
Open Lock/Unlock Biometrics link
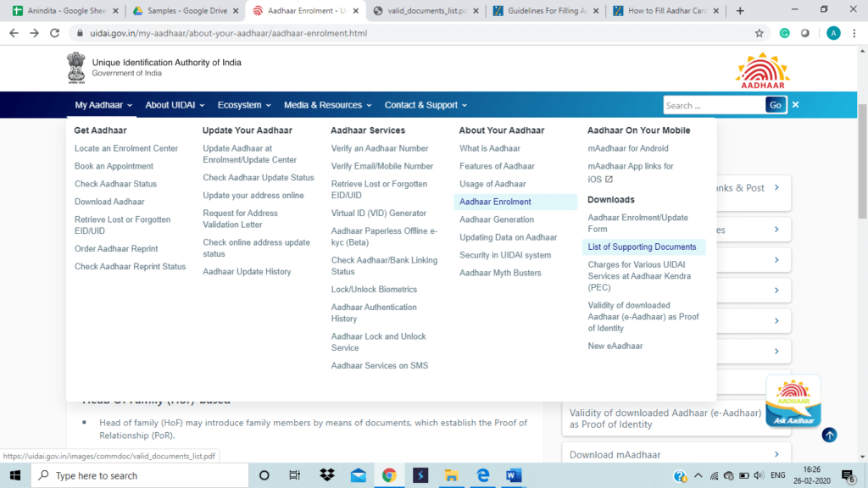374,290
